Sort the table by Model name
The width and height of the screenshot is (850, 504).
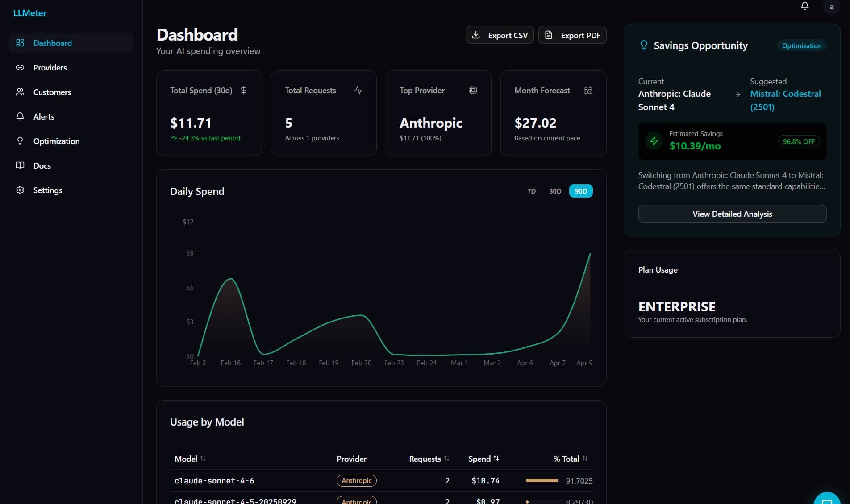[189, 459]
